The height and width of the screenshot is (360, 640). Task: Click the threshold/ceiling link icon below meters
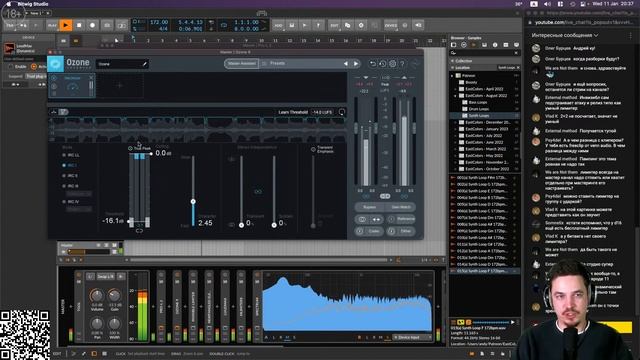coord(139,231)
